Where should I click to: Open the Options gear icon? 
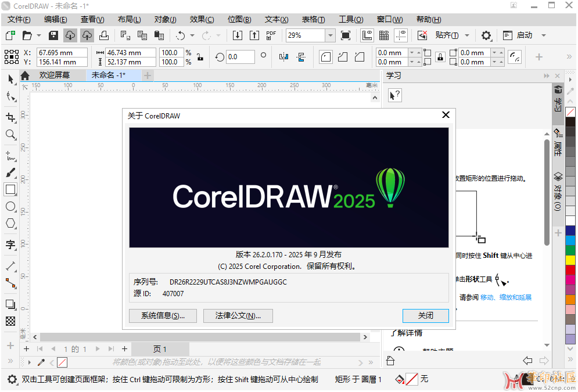tap(486, 35)
